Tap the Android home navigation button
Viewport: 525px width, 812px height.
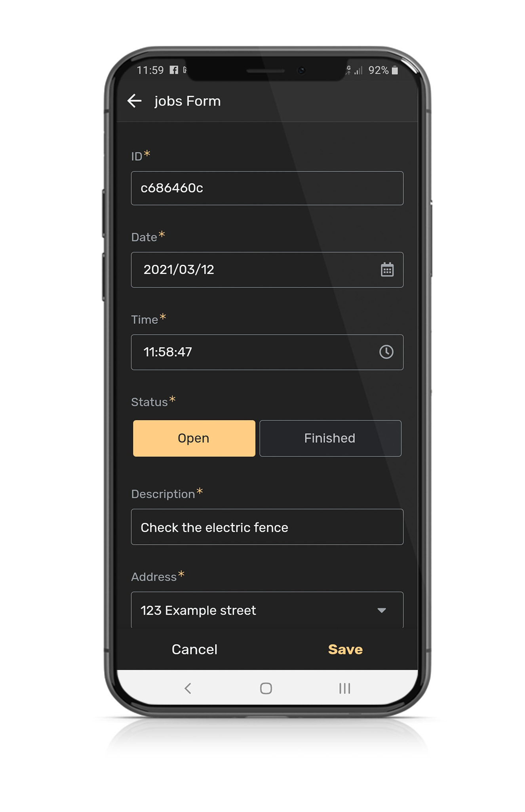pyautogui.click(x=266, y=688)
